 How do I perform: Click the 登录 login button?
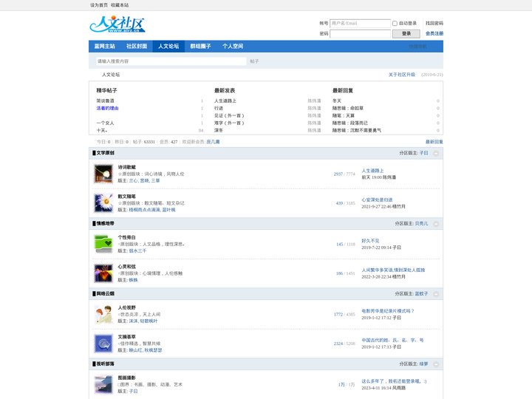pyautogui.click(x=406, y=33)
